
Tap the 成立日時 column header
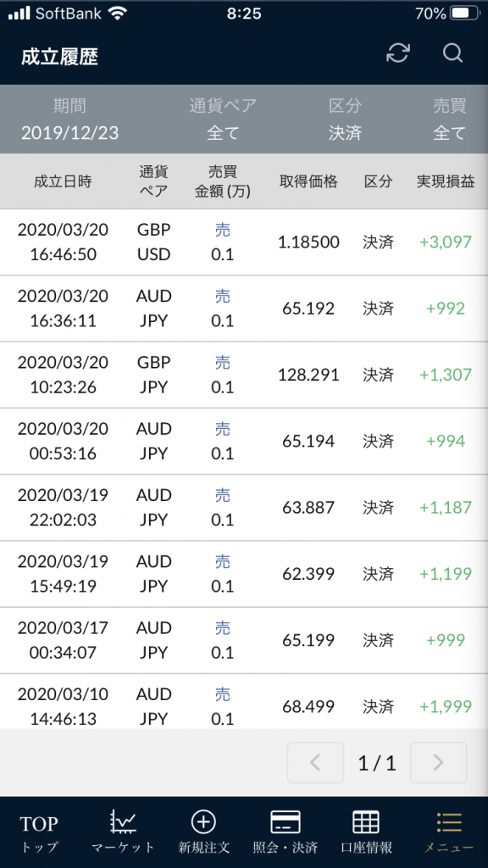pyautogui.click(x=63, y=181)
